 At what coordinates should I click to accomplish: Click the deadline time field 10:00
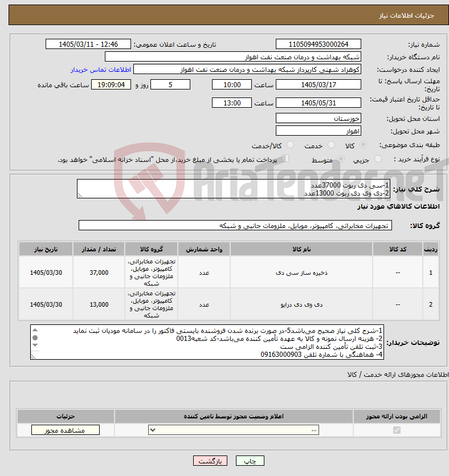(x=232, y=85)
